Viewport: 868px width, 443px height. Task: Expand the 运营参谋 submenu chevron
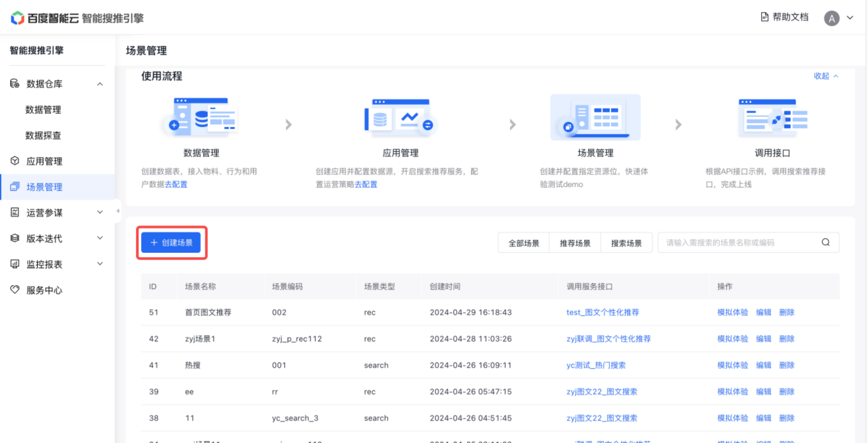[100, 212]
